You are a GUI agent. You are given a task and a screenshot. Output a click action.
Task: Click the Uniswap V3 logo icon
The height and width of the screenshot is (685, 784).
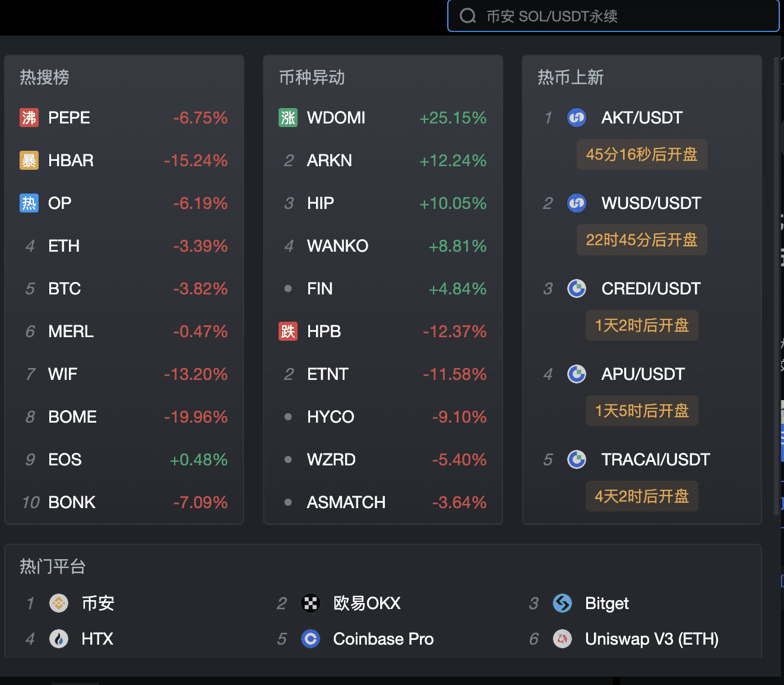562,639
